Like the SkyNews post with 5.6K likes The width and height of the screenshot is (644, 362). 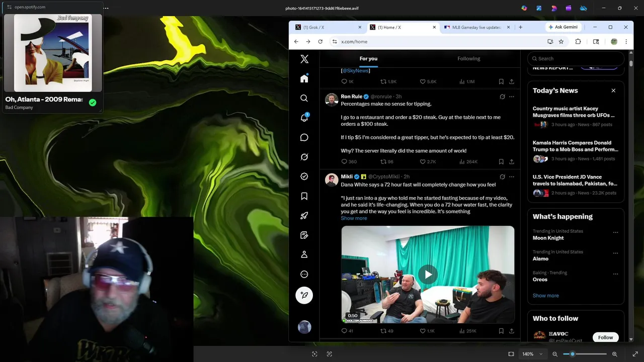428,81
